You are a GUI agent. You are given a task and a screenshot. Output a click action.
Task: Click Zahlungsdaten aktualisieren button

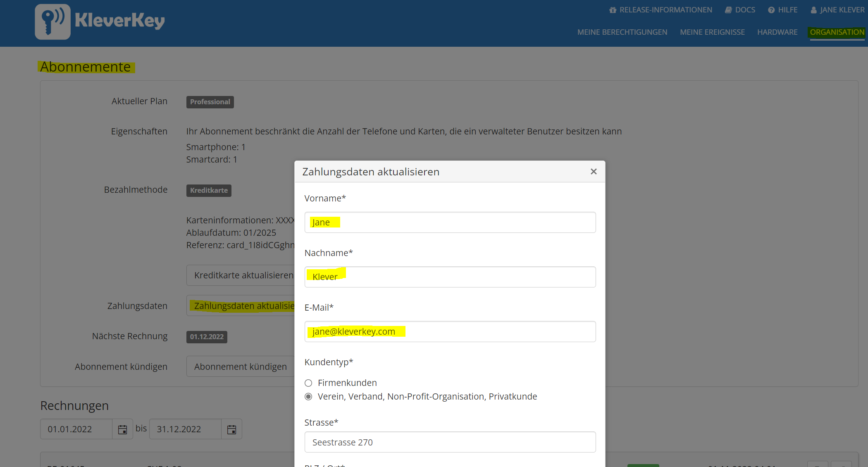pyautogui.click(x=241, y=306)
